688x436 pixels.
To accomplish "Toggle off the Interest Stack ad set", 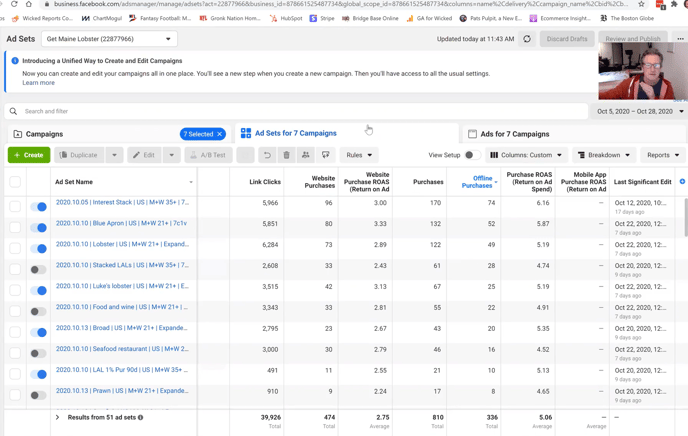I will (39, 207).
